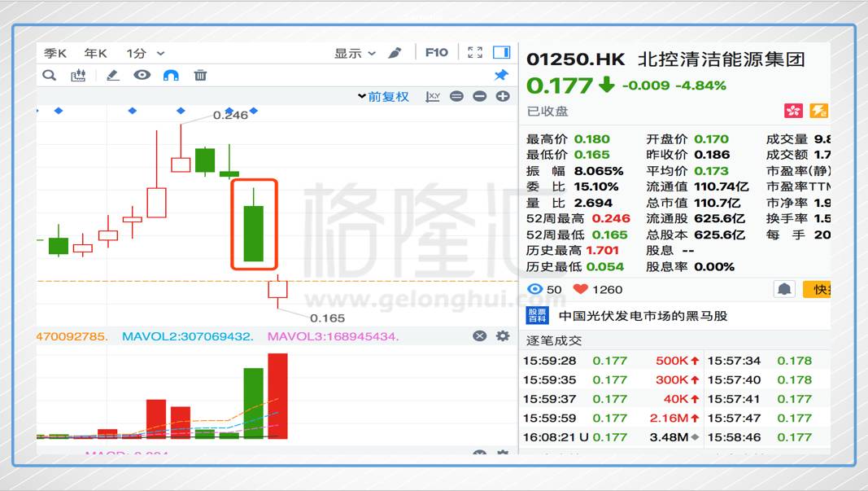Image resolution: width=868 pixels, height=491 pixels.
Task: Click the 股票百科 badge icon
Action: coord(537,316)
